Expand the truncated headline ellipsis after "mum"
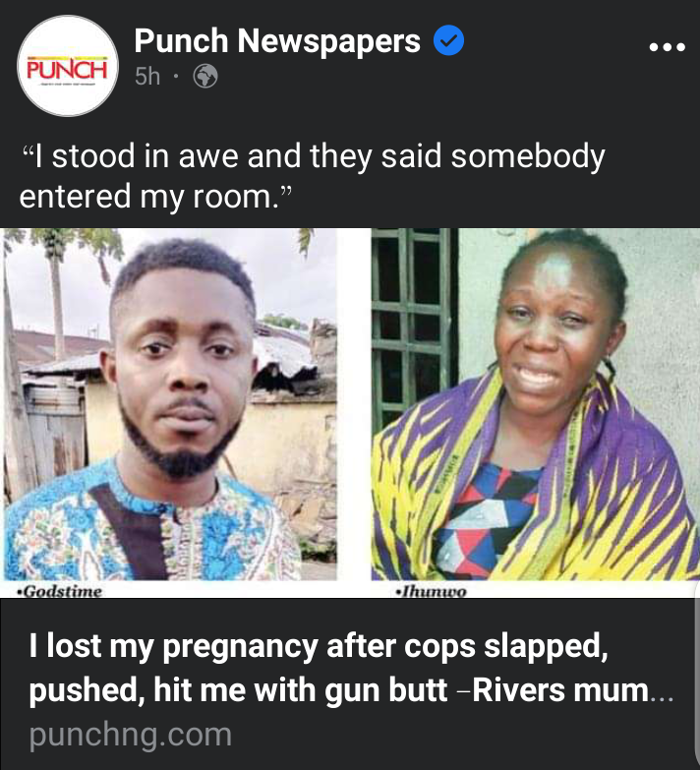 point(662,695)
